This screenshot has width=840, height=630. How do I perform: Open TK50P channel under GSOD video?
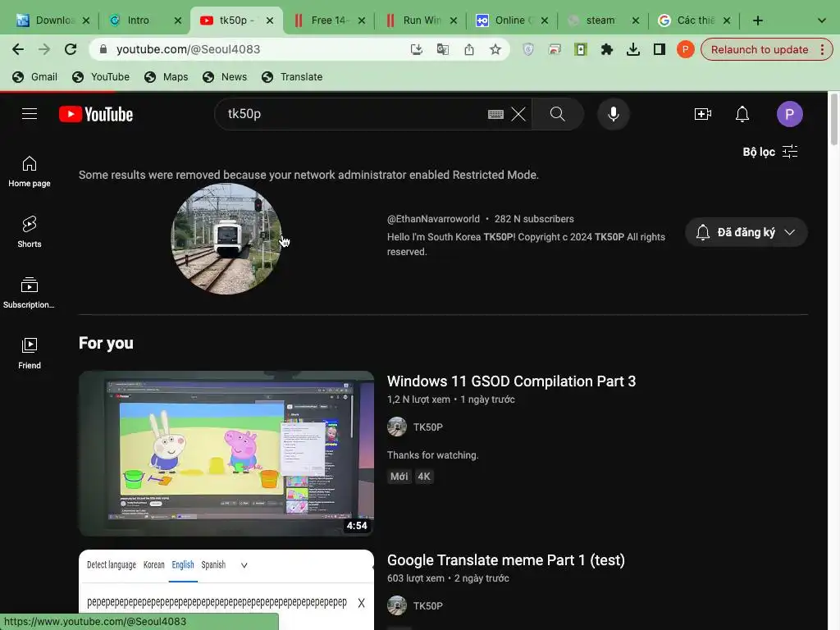tap(428, 427)
